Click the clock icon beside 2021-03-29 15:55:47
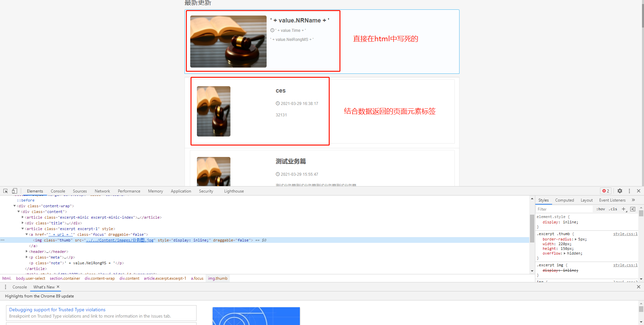This screenshot has width=644, height=325. pyautogui.click(x=278, y=174)
